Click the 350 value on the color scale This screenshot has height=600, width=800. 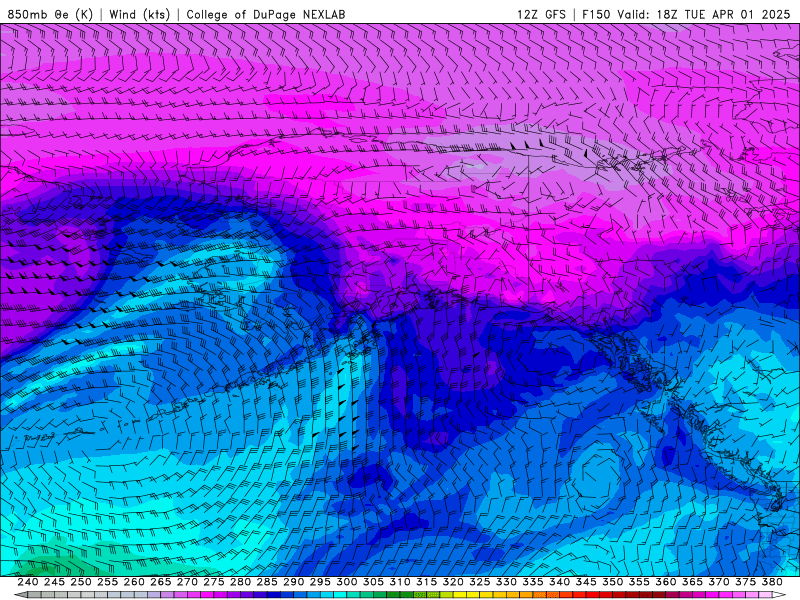tap(612, 582)
